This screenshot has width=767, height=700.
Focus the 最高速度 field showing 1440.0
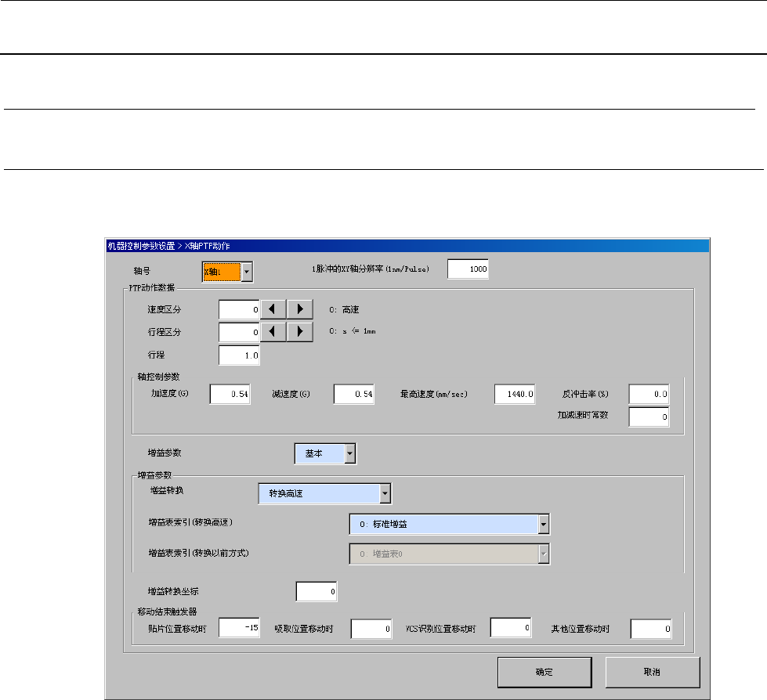click(x=516, y=395)
